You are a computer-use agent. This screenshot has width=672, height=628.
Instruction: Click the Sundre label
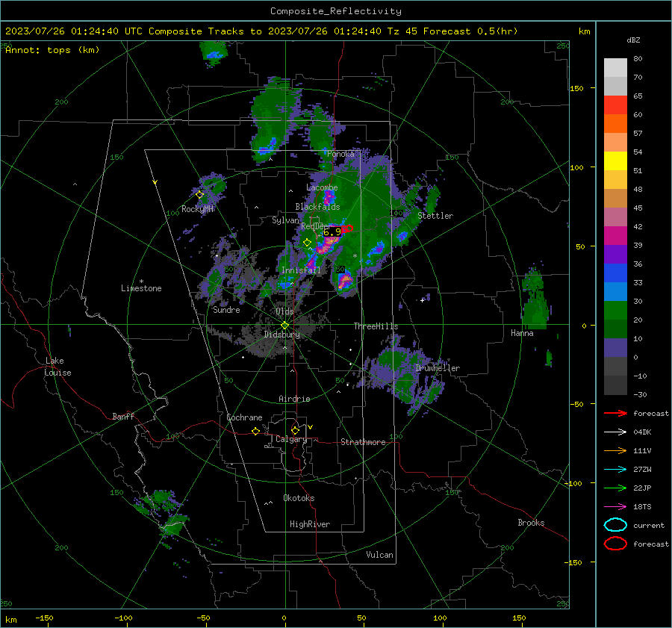coord(226,310)
